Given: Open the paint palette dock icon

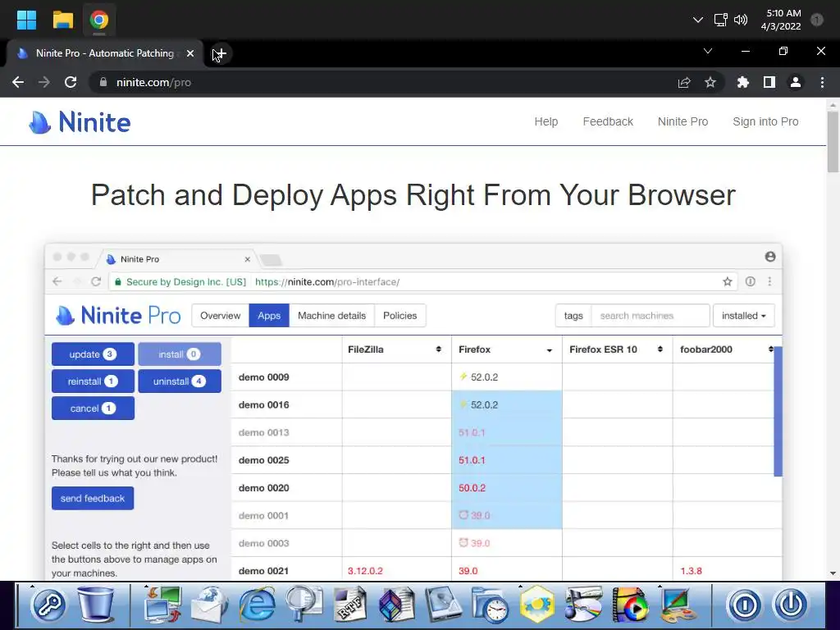Looking at the screenshot, I should tap(678, 605).
